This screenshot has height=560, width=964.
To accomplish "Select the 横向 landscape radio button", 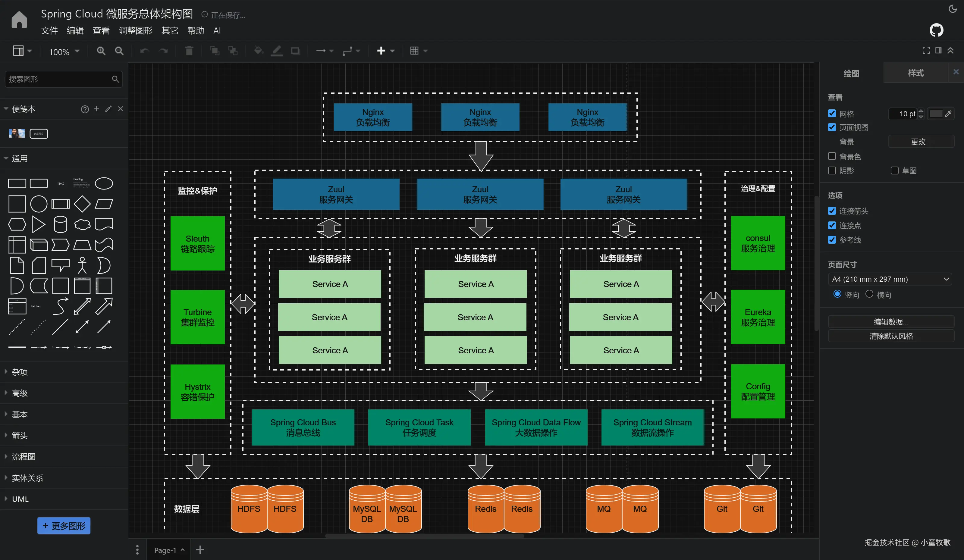I will pos(869,294).
